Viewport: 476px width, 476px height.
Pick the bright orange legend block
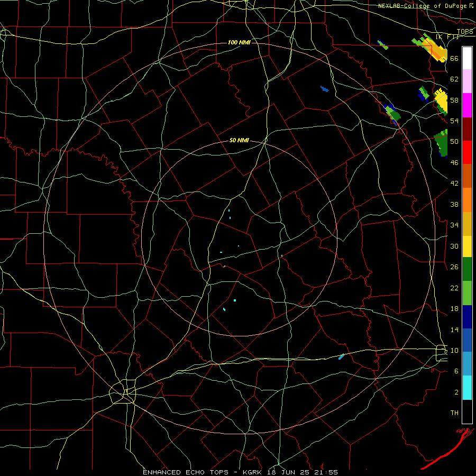click(467, 200)
